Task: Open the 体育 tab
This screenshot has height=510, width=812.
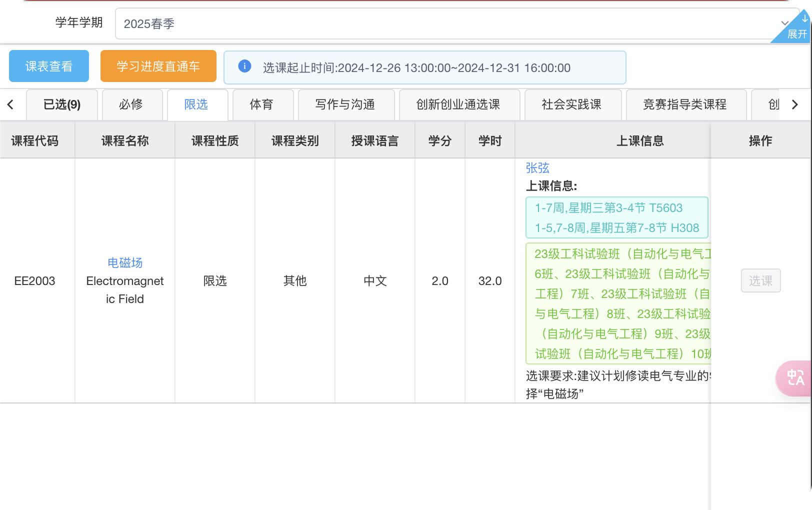Action: point(261,104)
